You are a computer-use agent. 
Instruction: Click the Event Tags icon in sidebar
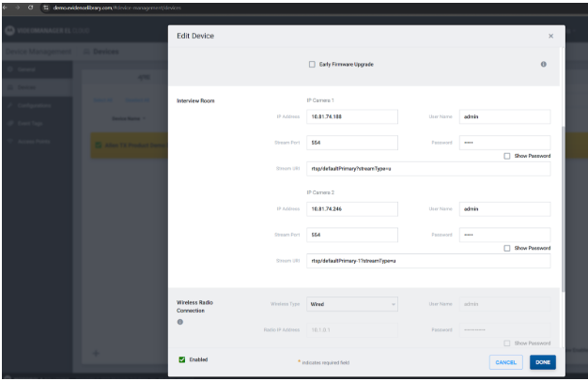click(10, 123)
